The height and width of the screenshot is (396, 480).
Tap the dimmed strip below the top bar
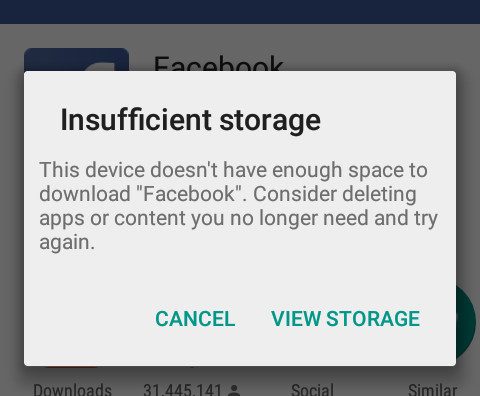pos(240,35)
